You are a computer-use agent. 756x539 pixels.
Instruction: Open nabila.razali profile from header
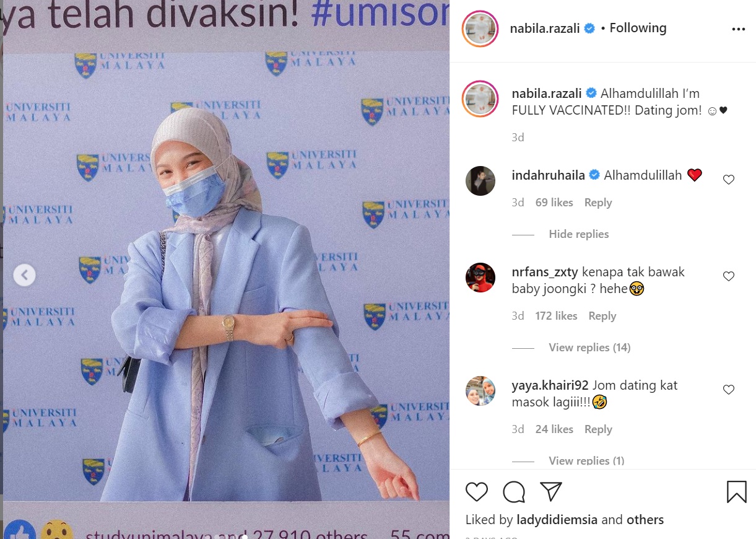[545, 28]
